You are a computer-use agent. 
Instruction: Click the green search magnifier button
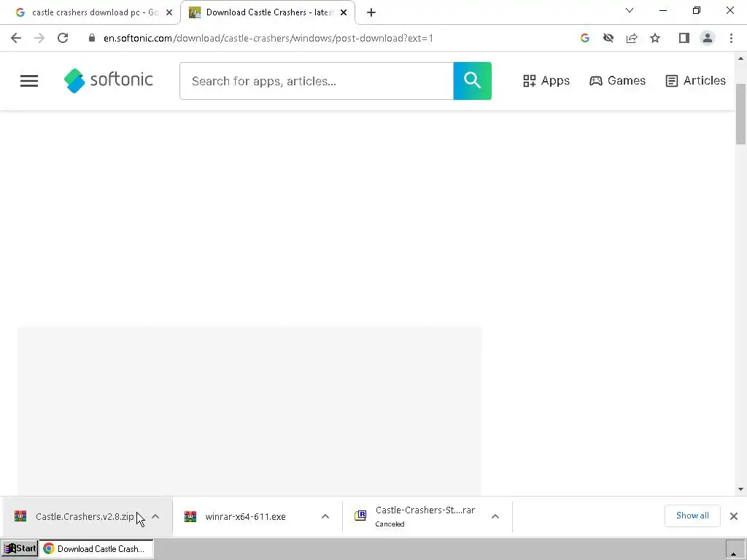472,81
